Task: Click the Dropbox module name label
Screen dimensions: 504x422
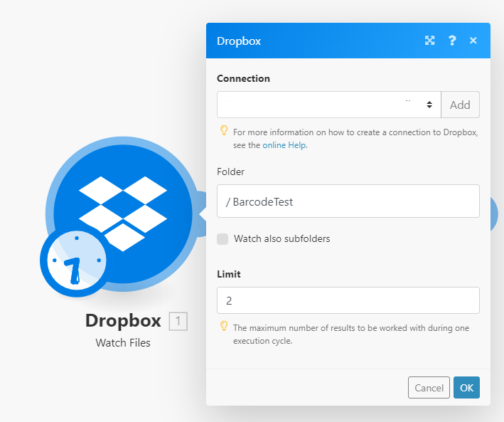Action: click(123, 321)
